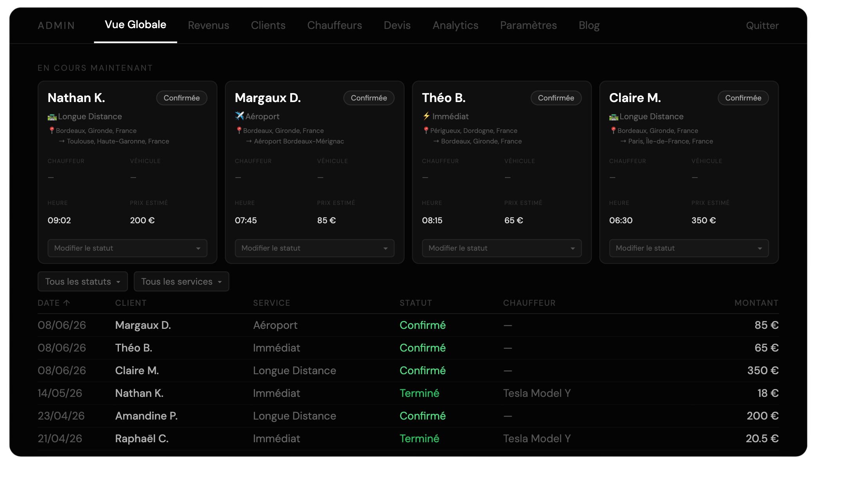Click the CHAUFFEUR column header in table
Image resolution: width=853 pixels, height=504 pixels.
point(529,303)
